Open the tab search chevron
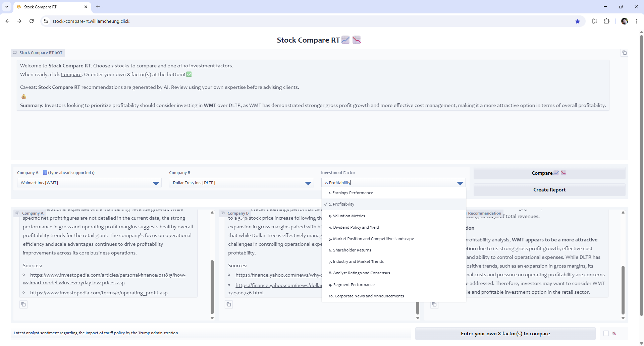The image size is (644, 346). pyautogui.click(x=7, y=7)
